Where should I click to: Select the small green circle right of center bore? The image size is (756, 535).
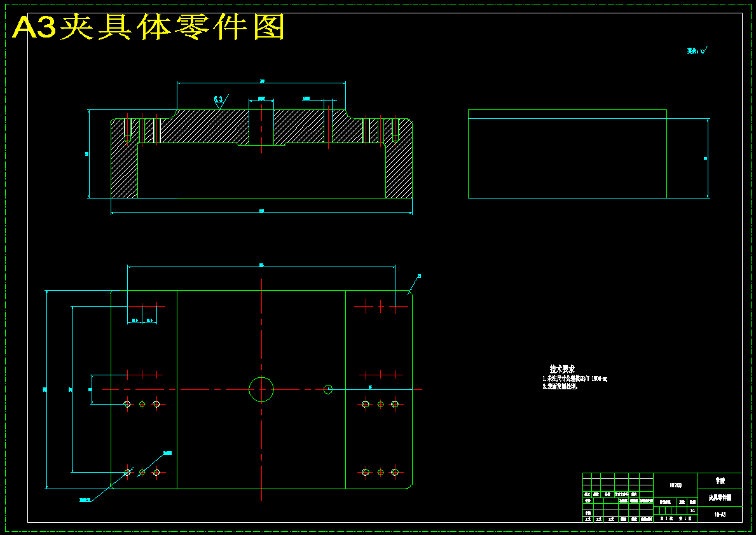point(328,389)
